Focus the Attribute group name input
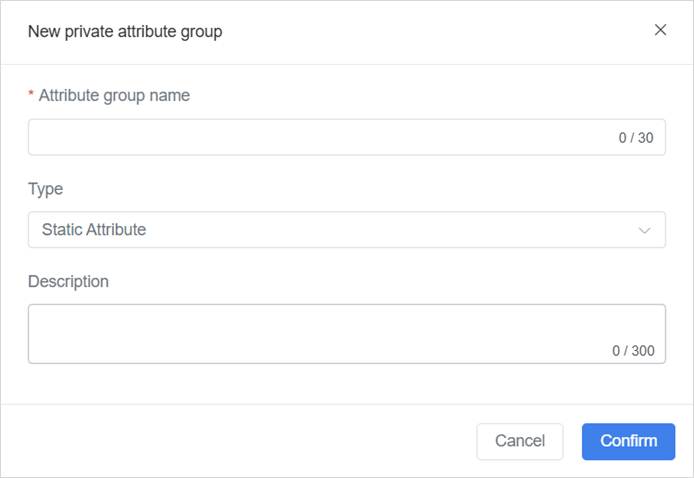Image resolution: width=694 pixels, height=478 pixels. coord(320,138)
